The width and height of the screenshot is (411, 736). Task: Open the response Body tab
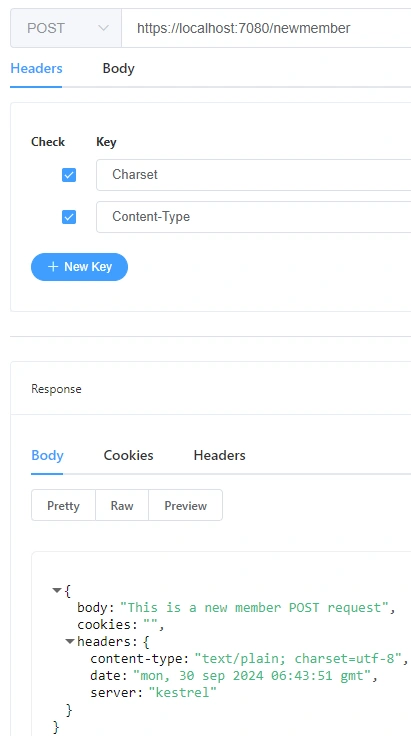47,455
